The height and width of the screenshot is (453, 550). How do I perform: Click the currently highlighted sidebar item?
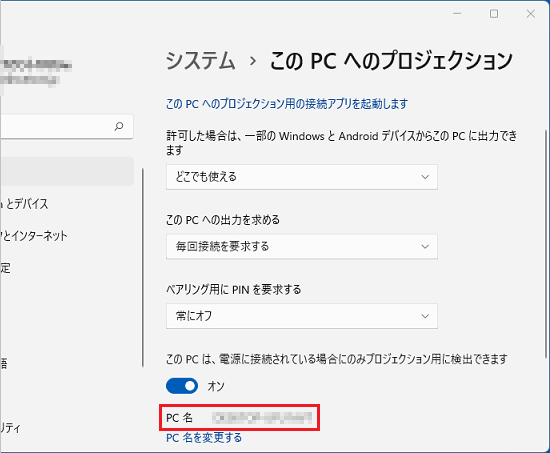(67, 172)
